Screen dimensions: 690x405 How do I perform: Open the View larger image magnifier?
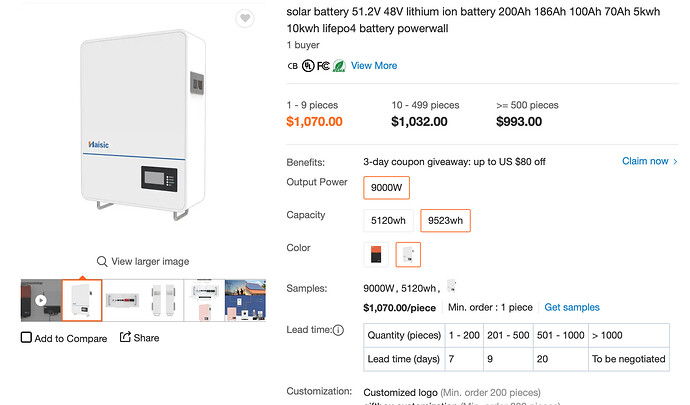click(x=102, y=261)
